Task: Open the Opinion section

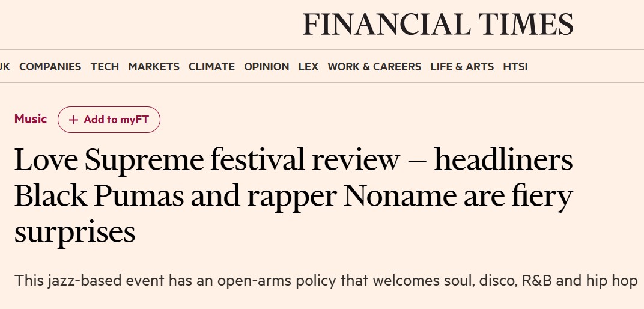Action: click(x=266, y=67)
